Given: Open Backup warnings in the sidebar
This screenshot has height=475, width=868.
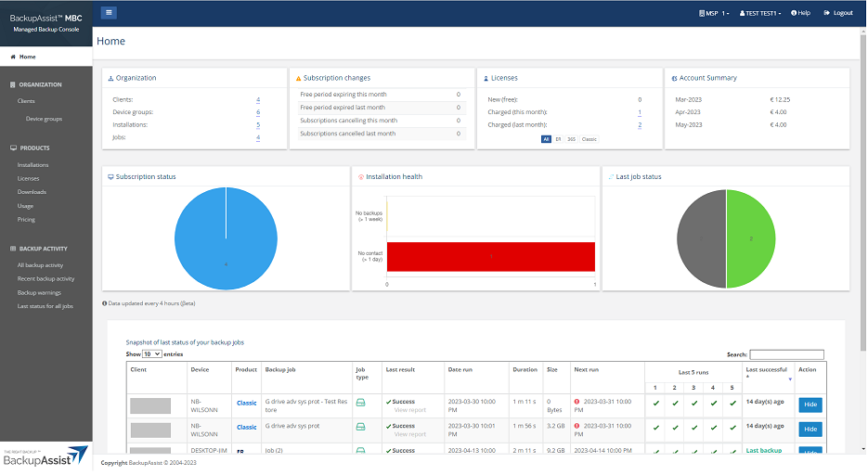Looking at the screenshot, I should (x=39, y=292).
